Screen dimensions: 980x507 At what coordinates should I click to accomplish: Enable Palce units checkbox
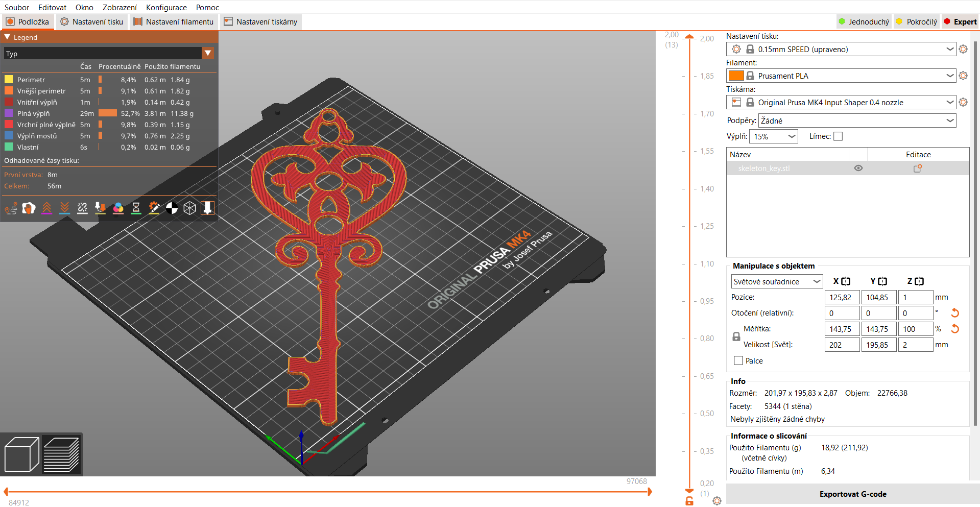[737, 360]
